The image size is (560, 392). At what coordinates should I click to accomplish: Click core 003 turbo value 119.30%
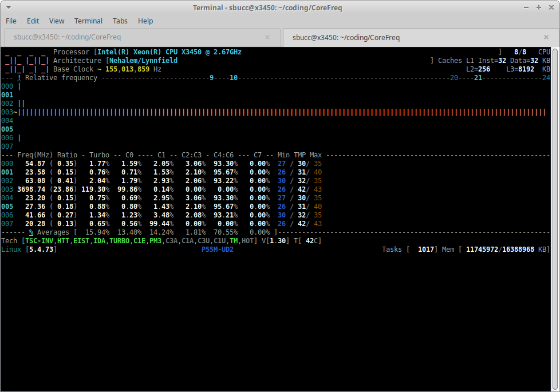96,189
